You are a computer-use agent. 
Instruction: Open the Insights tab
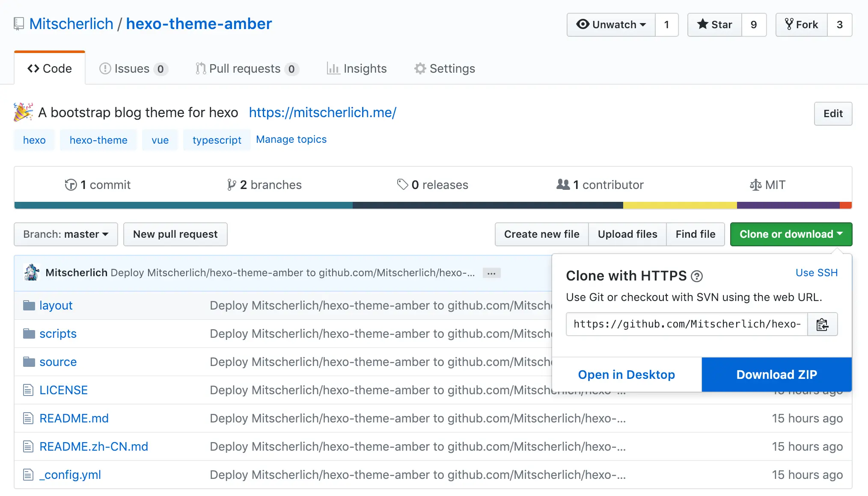357,68
